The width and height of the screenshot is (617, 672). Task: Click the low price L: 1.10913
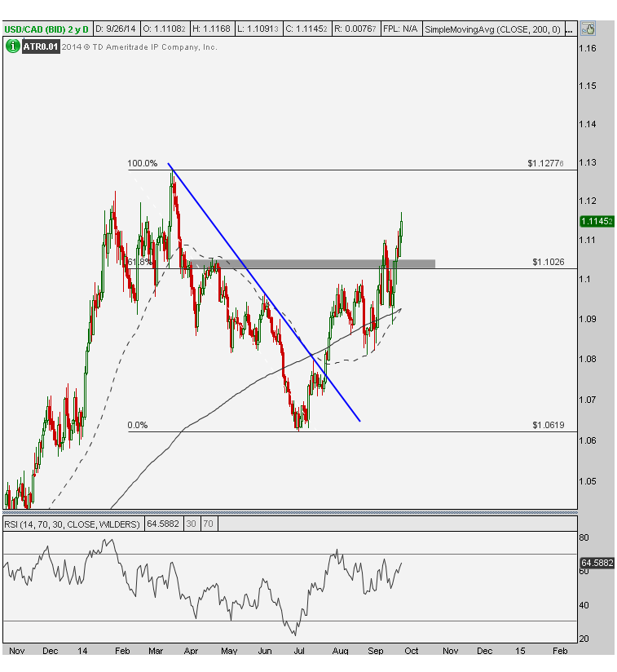(258, 29)
